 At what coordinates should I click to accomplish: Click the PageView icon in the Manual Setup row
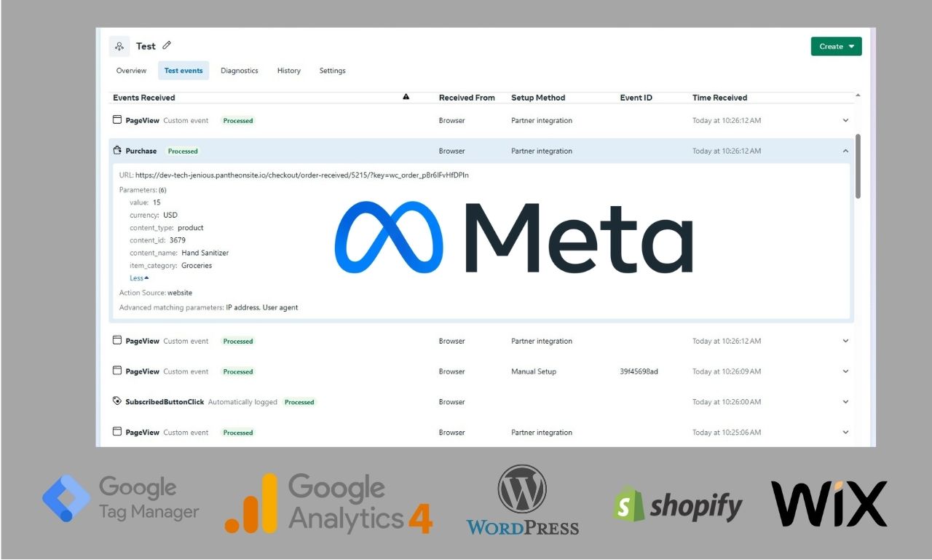(x=116, y=371)
